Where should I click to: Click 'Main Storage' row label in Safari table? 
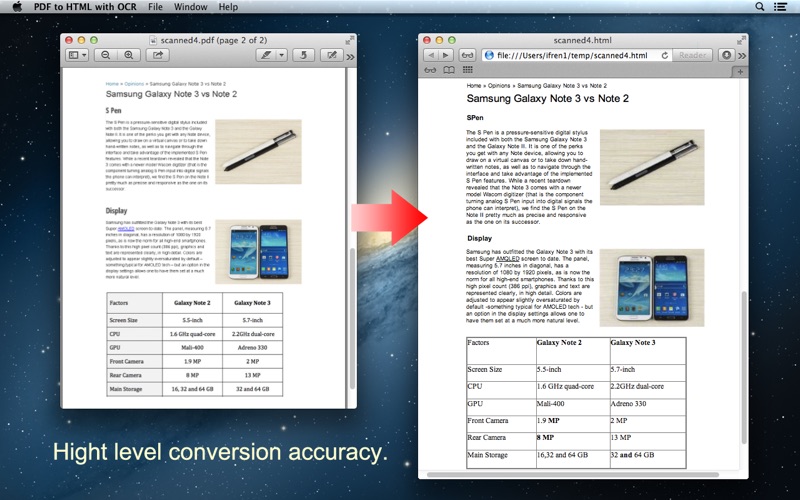click(501, 459)
